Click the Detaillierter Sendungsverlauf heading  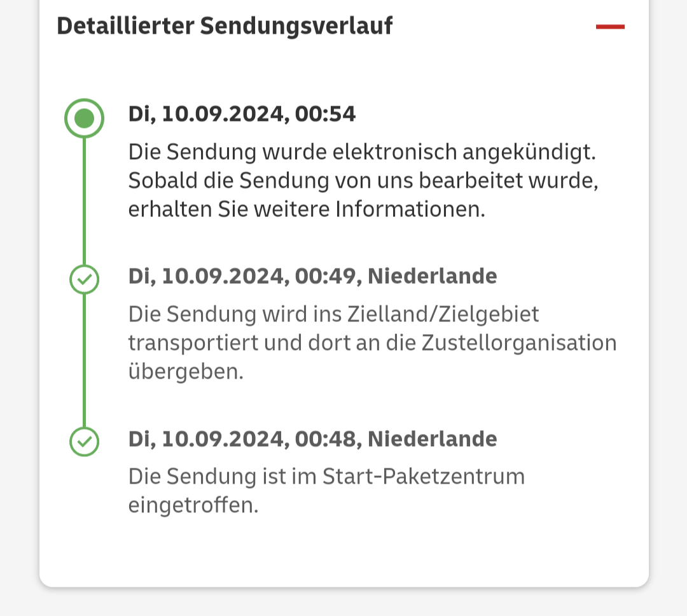[x=225, y=26]
